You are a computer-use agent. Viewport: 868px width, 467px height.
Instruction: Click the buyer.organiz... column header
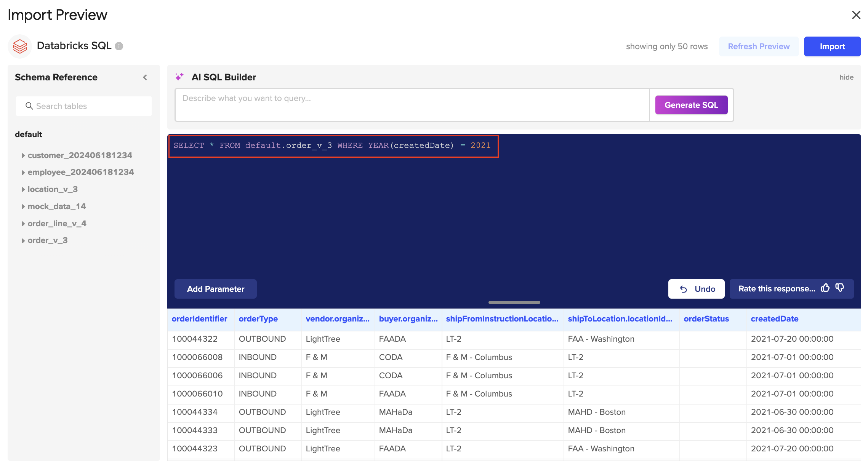(x=408, y=319)
